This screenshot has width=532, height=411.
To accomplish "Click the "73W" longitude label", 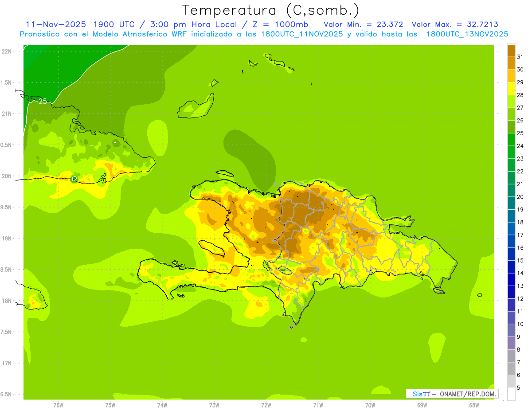I will tap(214, 405).
